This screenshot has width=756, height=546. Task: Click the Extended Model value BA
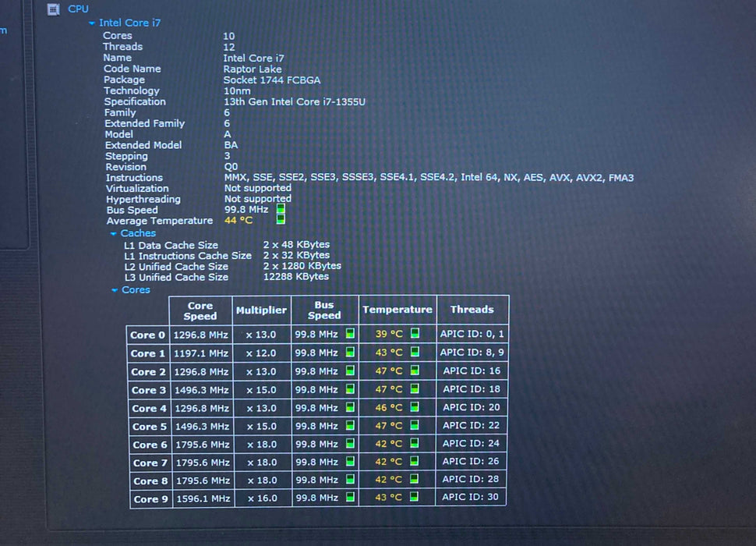(231, 145)
